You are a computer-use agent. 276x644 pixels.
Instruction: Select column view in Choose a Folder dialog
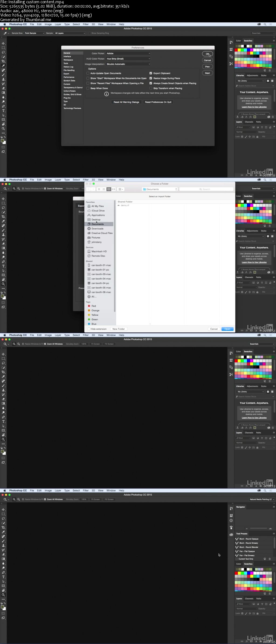(109, 189)
